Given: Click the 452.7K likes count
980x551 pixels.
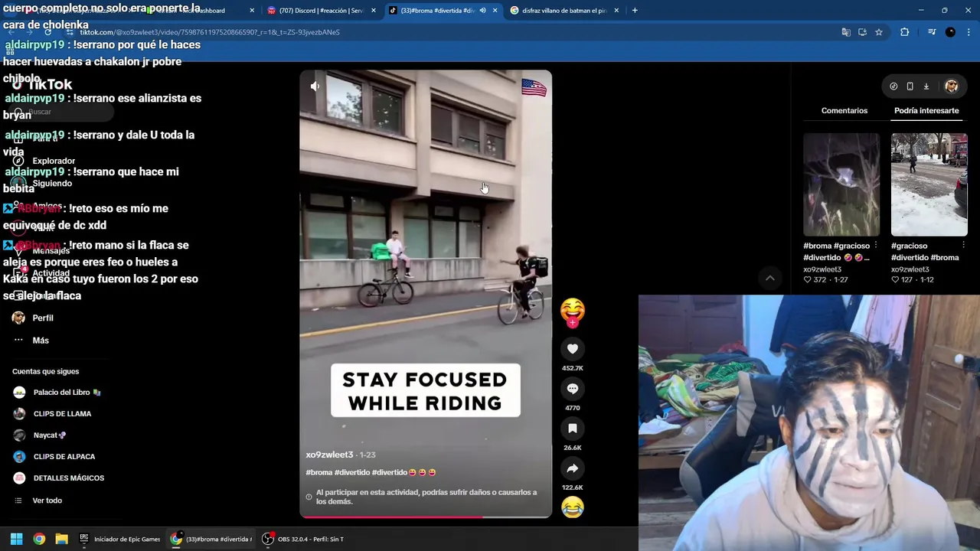Looking at the screenshot, I should coord(572,368).
